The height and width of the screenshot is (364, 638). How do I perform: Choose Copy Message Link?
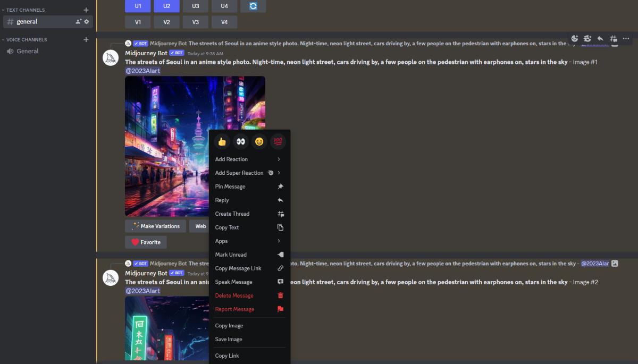(x=249, y=268)
